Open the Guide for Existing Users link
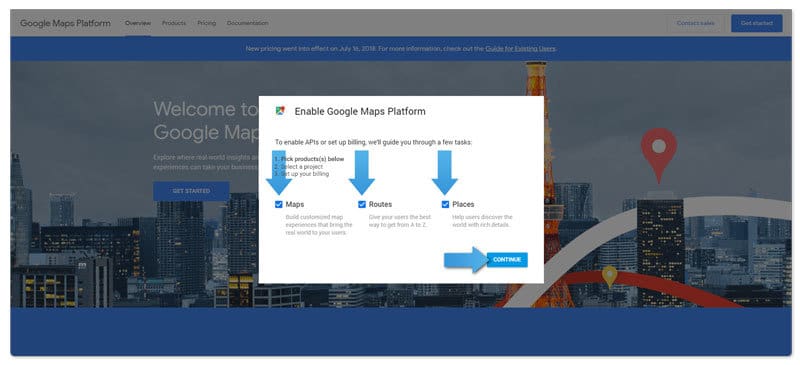The height and width of the screenshot is (365, 800). click(520, 49)
